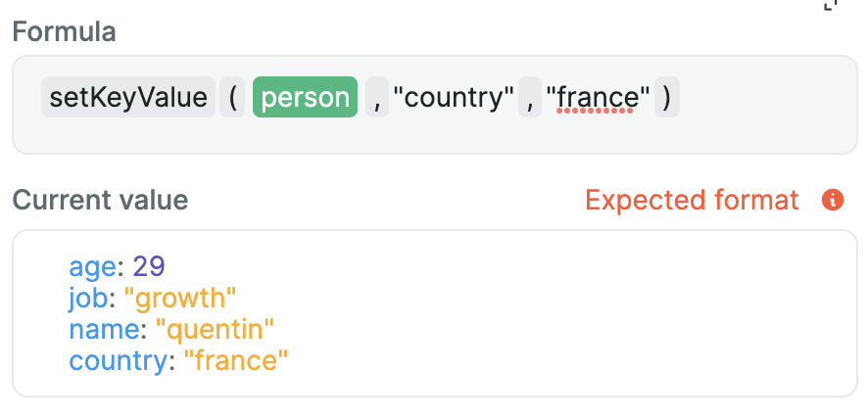The image size is (868, 417).
Task: Click the expand icon in the top-right corner
Action: pos(832,5)
